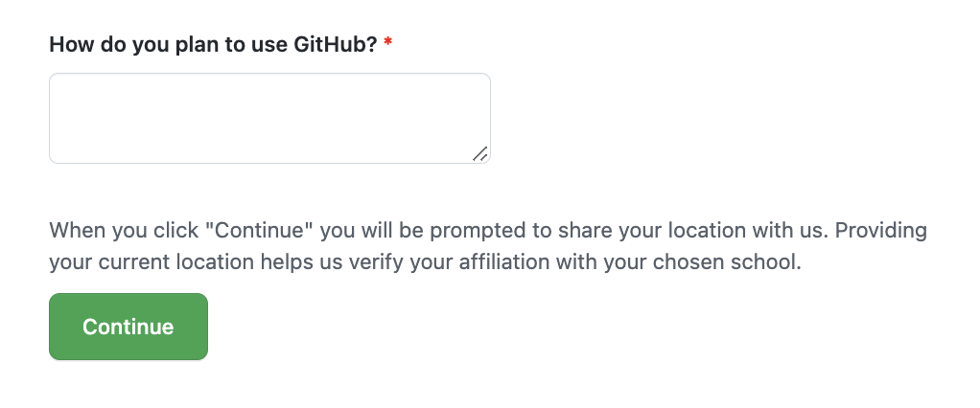Click the quoted word "Continue" in the paragraph
The width and height of the screenshot is (980, 408).
(263, 230)
